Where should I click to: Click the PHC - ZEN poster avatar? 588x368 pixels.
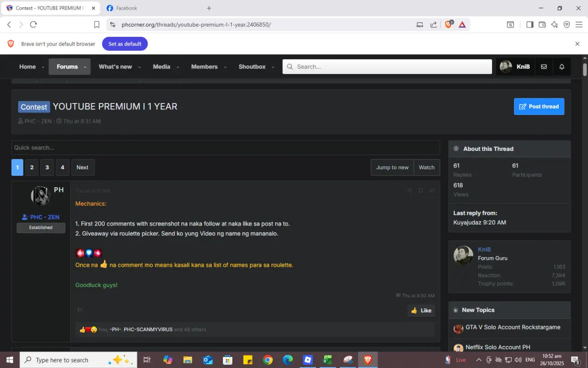pyautogui.click(x=40, y=196)
